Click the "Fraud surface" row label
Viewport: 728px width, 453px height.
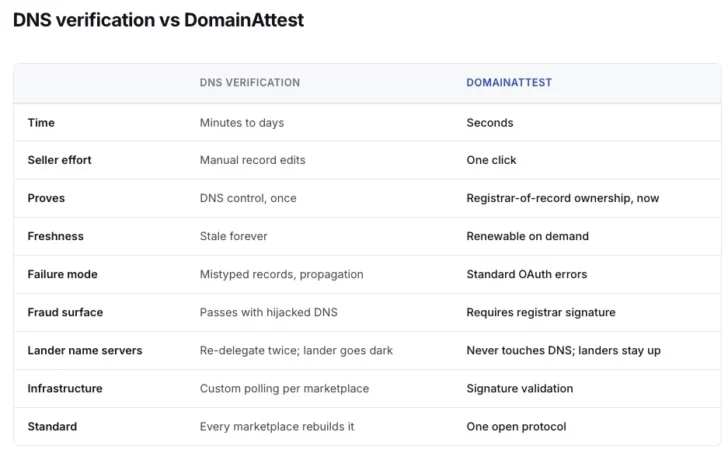pyautogui.click(x=65, y=312)
